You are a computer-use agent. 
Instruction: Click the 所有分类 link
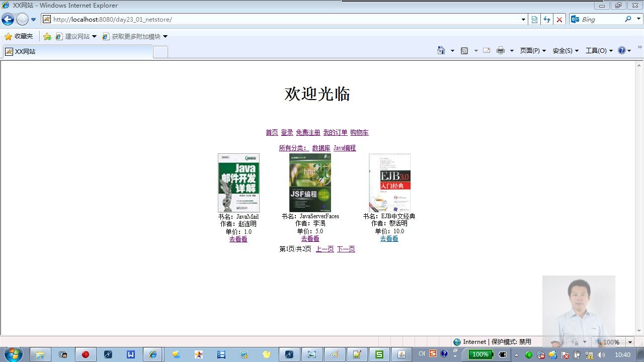pyautogui.click(x=294, y=148)
